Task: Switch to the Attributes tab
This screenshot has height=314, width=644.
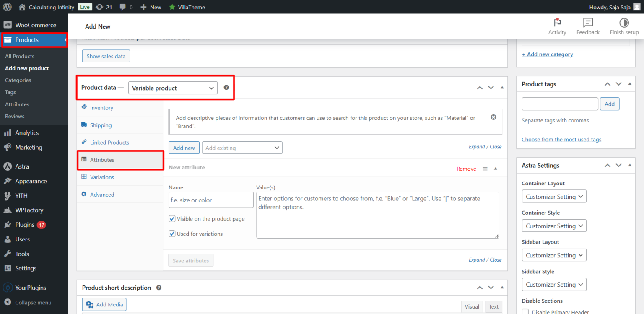Action: click(102, 160)
